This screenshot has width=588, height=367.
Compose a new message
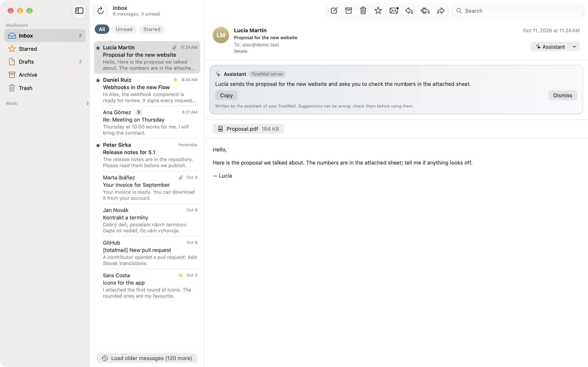334,11
